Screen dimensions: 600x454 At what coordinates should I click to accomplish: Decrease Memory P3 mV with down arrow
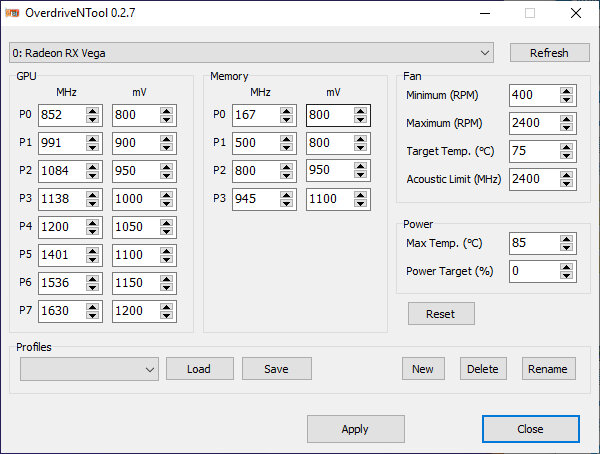[x=360, y=203]
